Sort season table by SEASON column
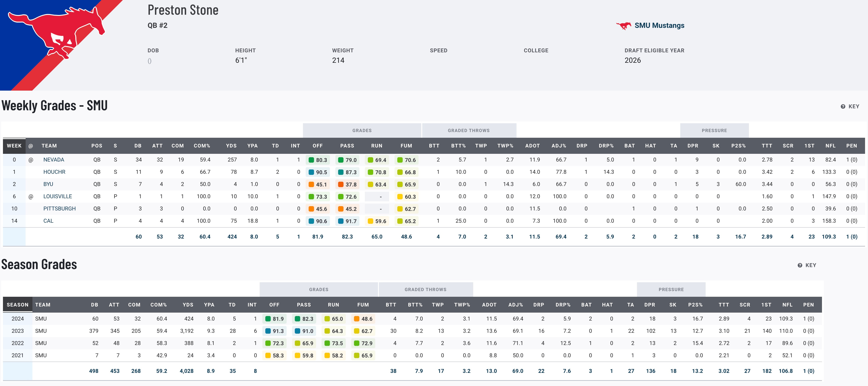The image size is (868, 386). click(x=17, y=304)
